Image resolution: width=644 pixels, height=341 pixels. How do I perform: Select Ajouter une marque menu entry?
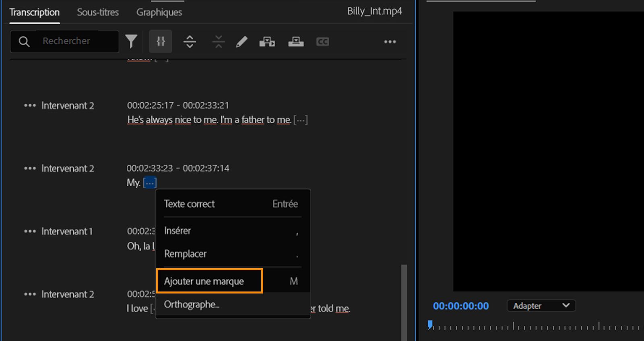tap(233, 281)
